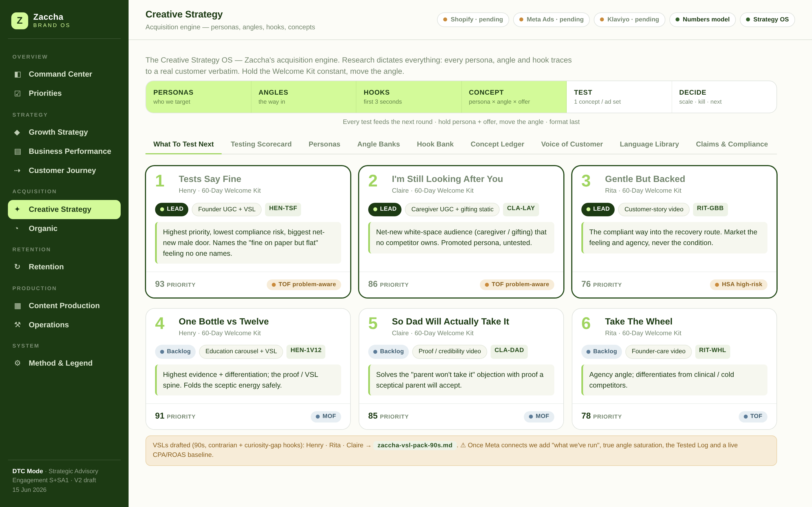
Task: Click the Business Performance list icon
Action: pyautogui.click(x=17, y=151)
